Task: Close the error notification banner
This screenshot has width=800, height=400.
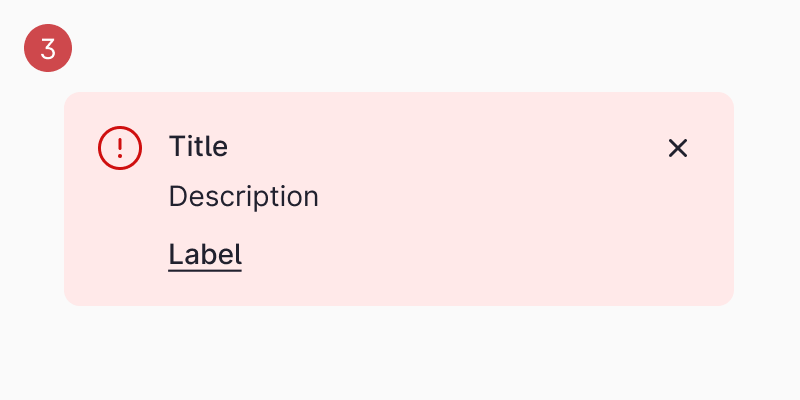Action: [x=678, y=148]
